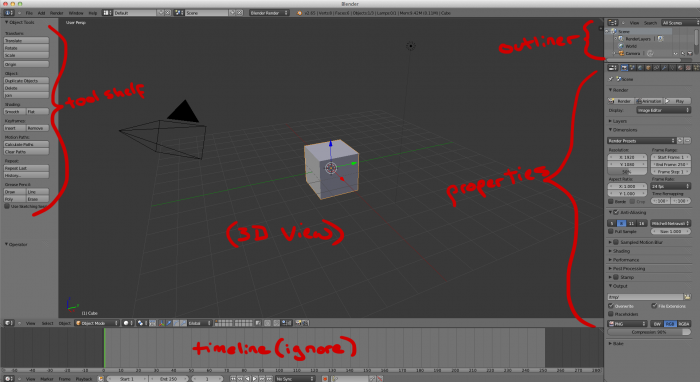
Task: Click the output folder browse icon
Action: 688,297
